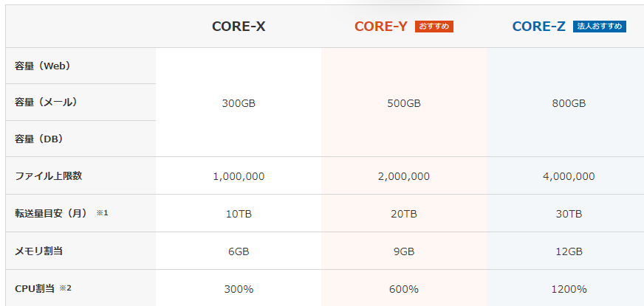Click the CORE-X plan header
Screen dimensions: 644x306
click(x=239, y=27)
